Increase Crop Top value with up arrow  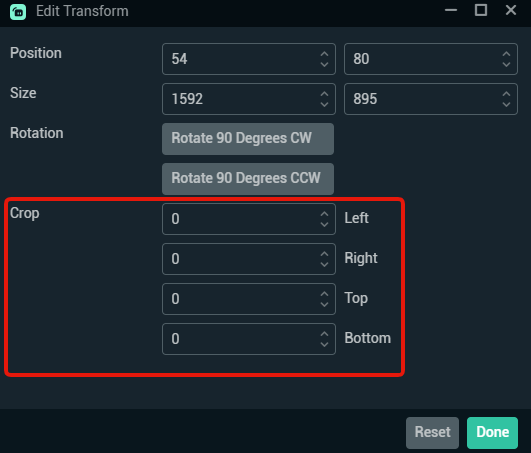coord(324,294)
